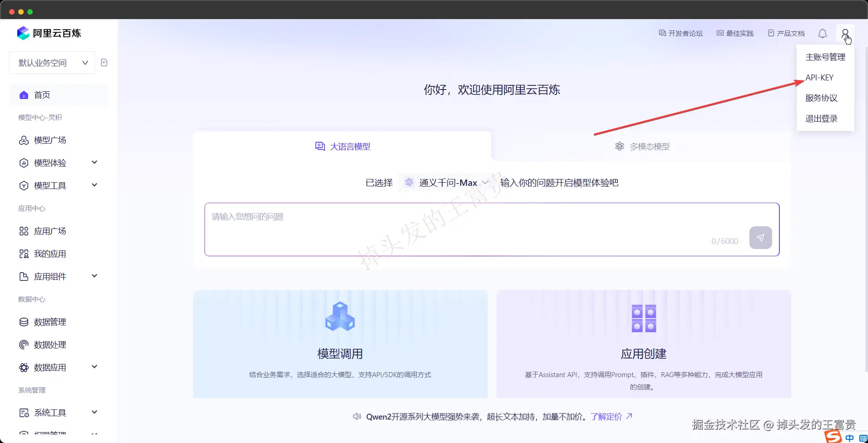Focus the 请输入您想问的问题 input box
Image resolution: width=868 pixels, height=443 pixels.
[492, 229]
